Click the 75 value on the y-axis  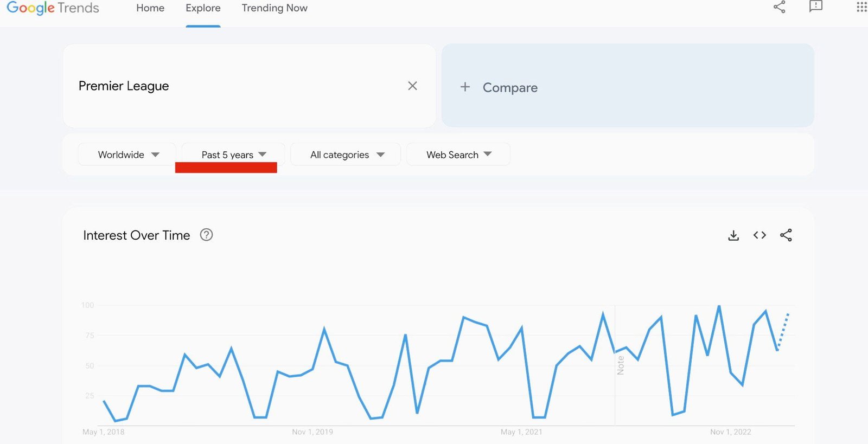90,336
